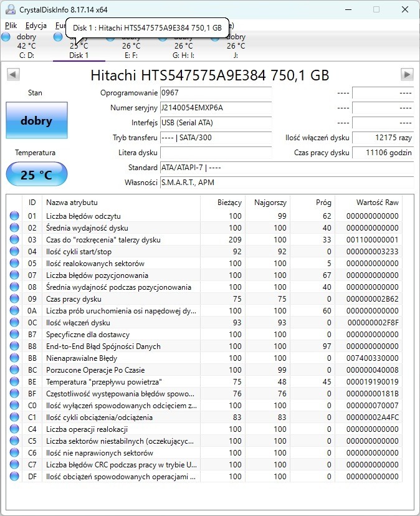Click status orb for attribute DF
420x516 pixels.
(x=14, y=477)
